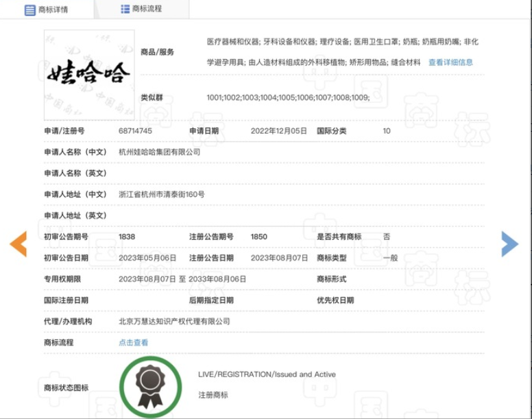This screenshot has height=419, width=532.
Task: Click registration announcement date 2023年08月07日
Action: (x=279, y=258)
